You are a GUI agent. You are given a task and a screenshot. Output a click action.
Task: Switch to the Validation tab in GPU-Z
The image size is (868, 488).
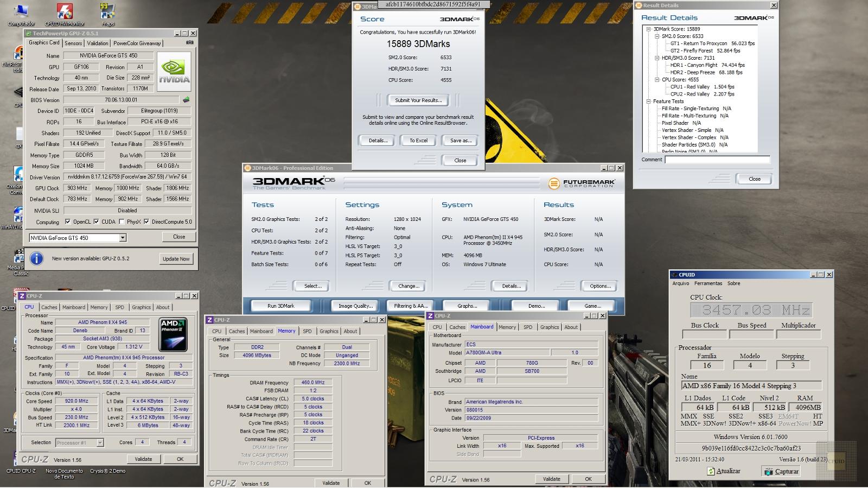tap(98, 43)
